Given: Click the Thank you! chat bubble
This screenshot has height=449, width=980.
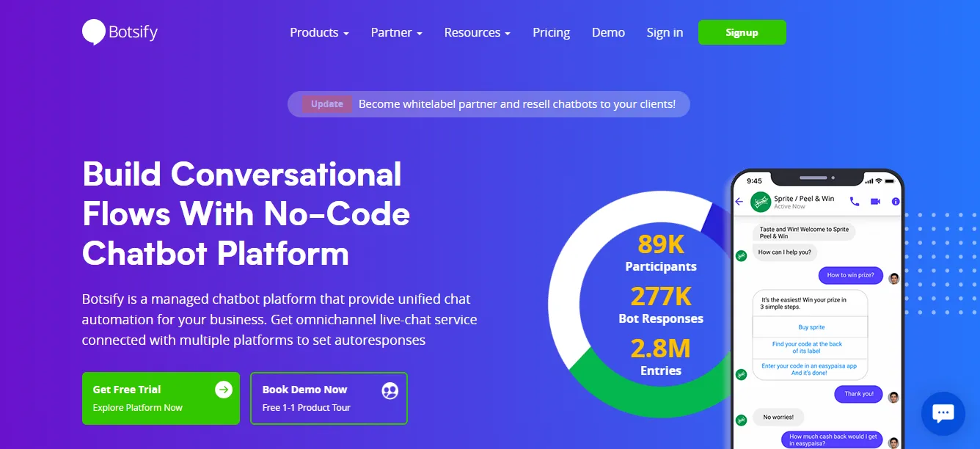Looking at the screenshot, I should coord(858,394).
